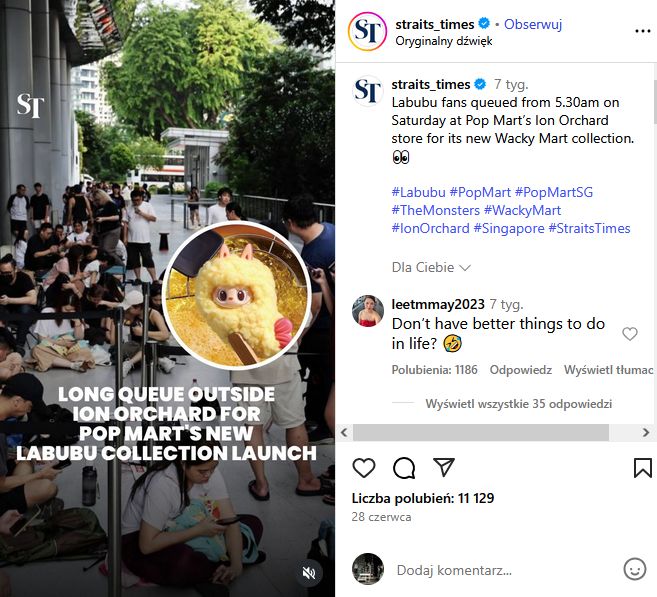This screenshot has width=657, height=597.
Task: Share the post with the paper plane icon
Action: pos(444,468)
